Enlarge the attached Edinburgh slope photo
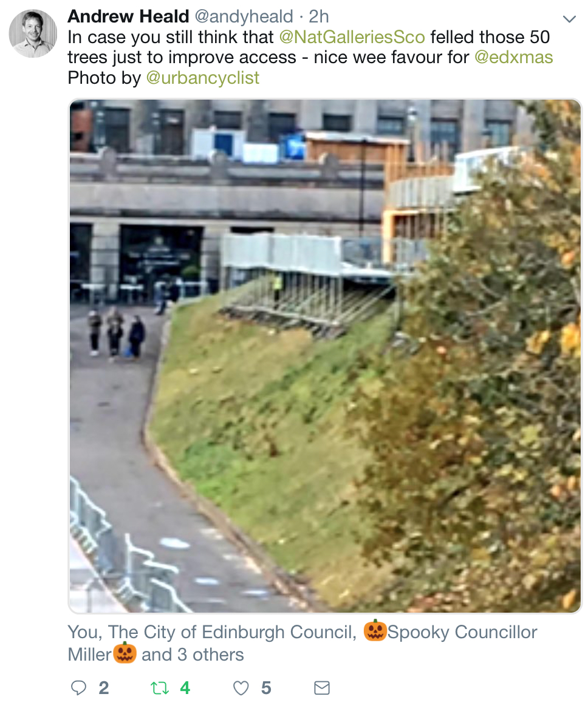This screenshot has width=588, height=708. tap(325, 356)
